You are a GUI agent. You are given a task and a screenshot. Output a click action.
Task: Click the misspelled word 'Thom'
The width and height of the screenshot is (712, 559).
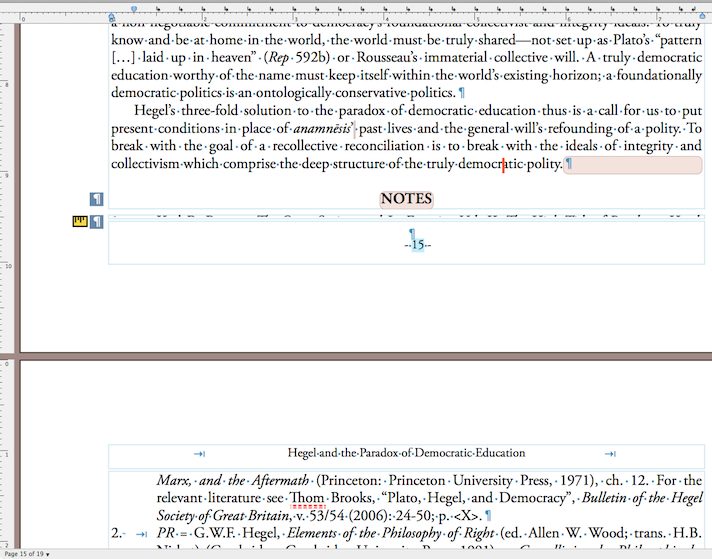307,498
